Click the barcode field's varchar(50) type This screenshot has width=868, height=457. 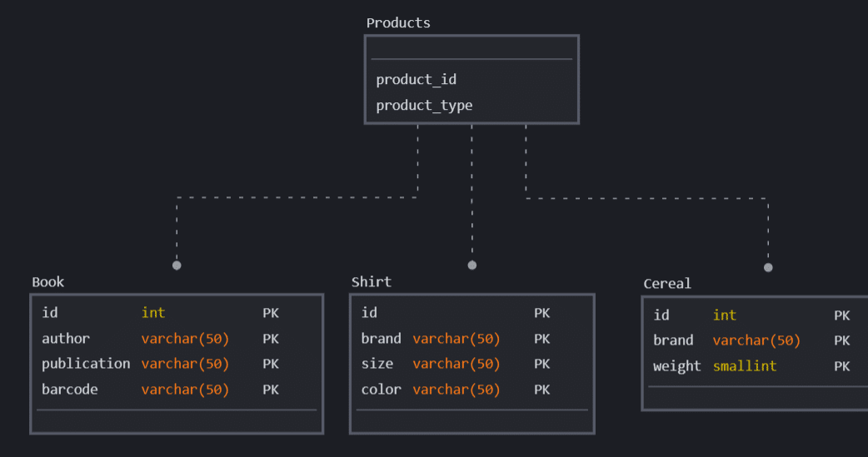point(185,390)
